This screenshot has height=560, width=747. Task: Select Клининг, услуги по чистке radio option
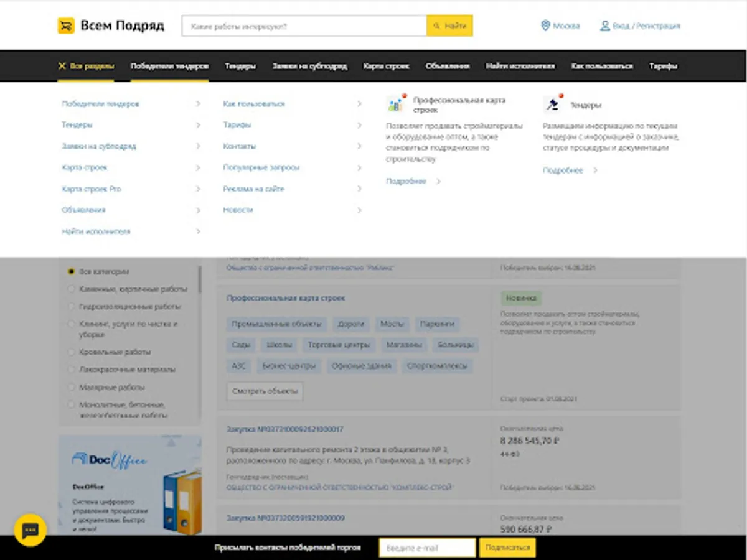pos(71,324)
